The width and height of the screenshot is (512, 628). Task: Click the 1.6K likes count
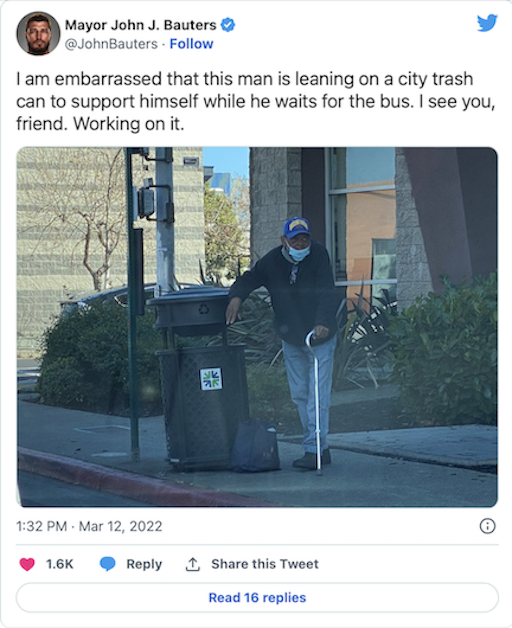(60, 564)
